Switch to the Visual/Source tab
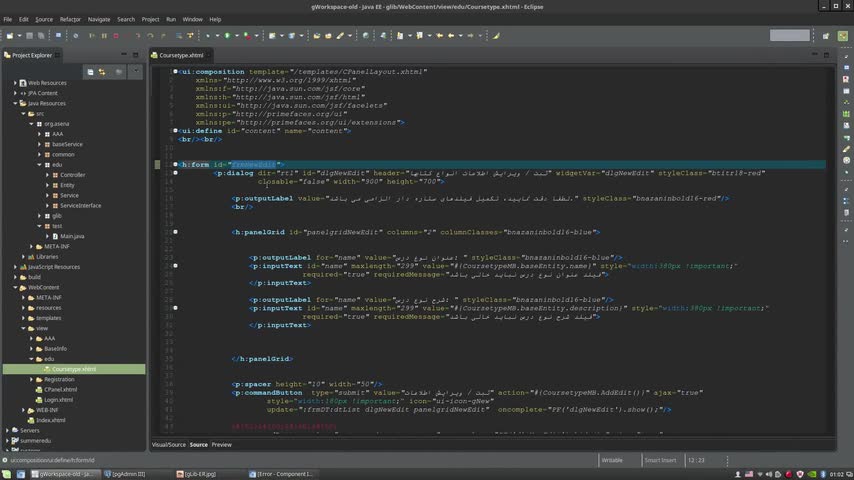854x480 pixels. point(169,445)
